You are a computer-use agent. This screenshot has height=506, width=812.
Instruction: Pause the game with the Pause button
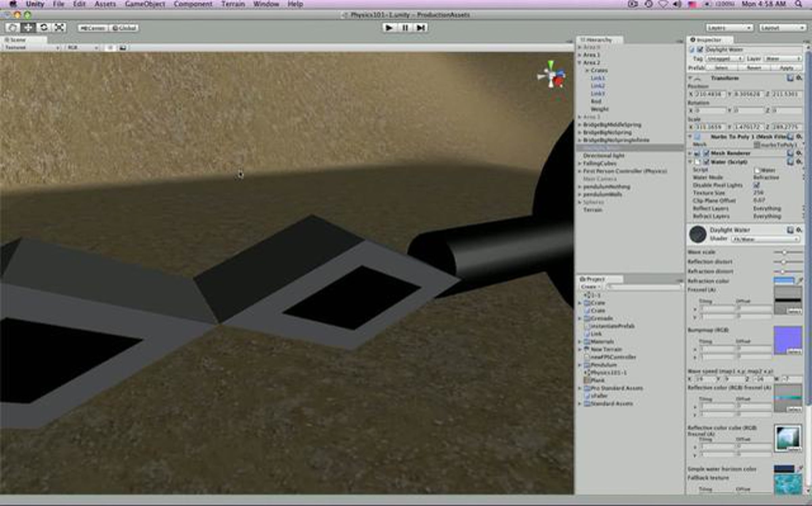[x=405, y=28]
